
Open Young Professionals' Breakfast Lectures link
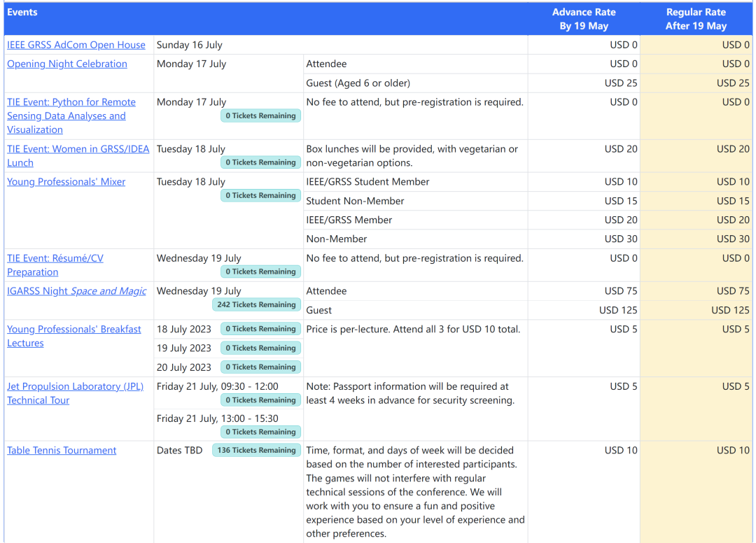[73, 336]
